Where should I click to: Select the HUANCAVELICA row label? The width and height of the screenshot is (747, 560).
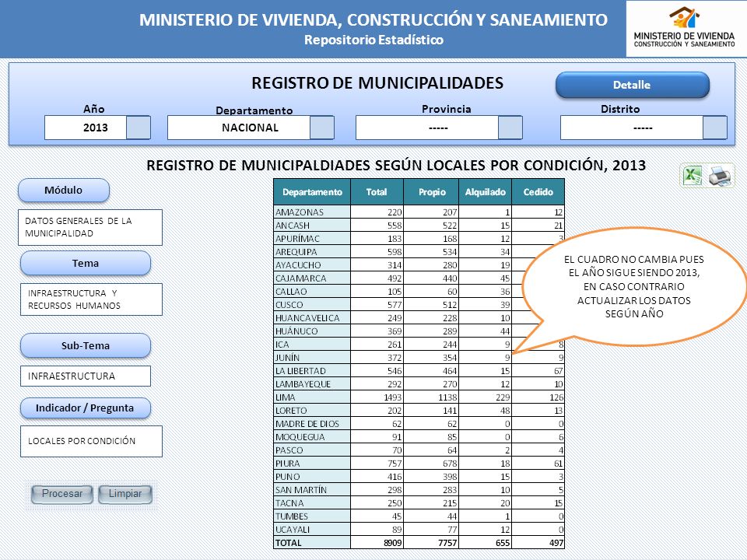[x=312, y=318]
